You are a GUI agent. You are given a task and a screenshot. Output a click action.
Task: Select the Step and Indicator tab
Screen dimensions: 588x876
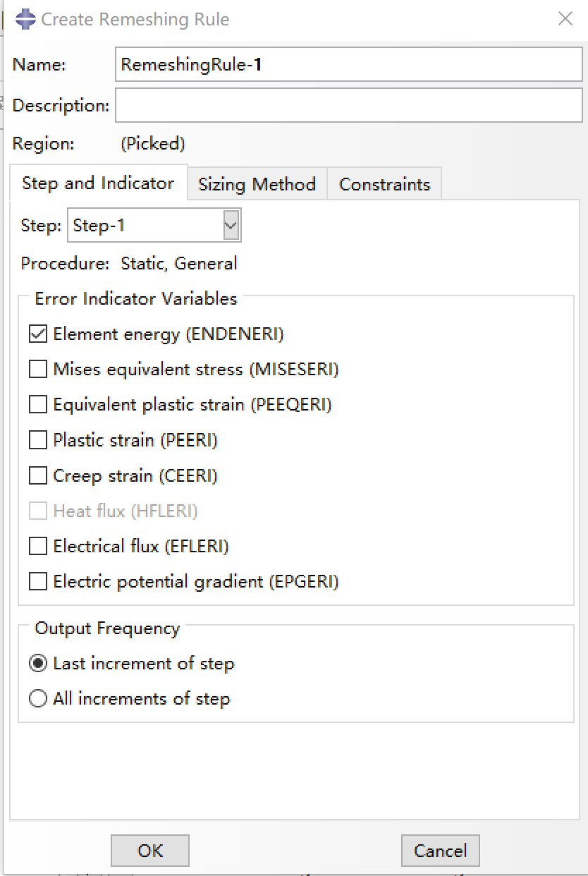(x=98, y=183)
